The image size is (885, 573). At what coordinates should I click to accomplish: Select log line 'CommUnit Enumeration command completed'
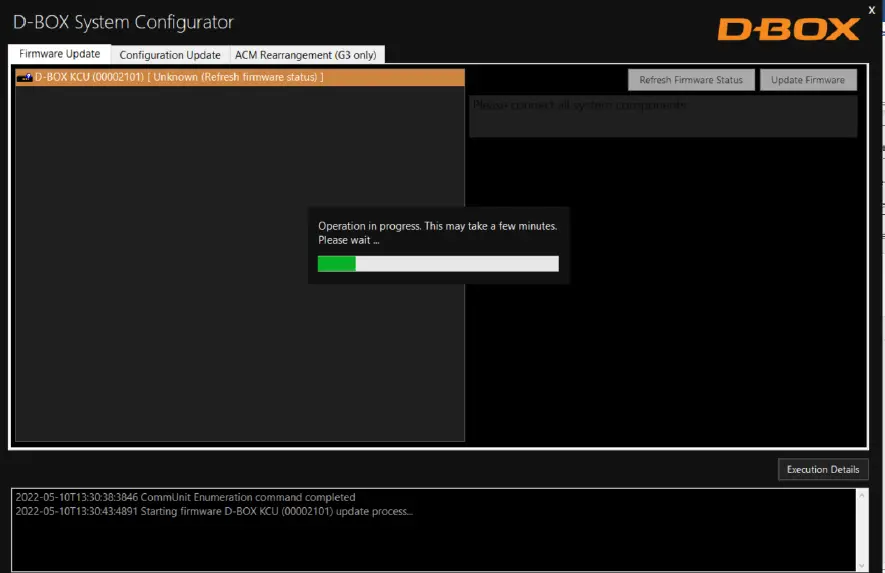[185, 497]
